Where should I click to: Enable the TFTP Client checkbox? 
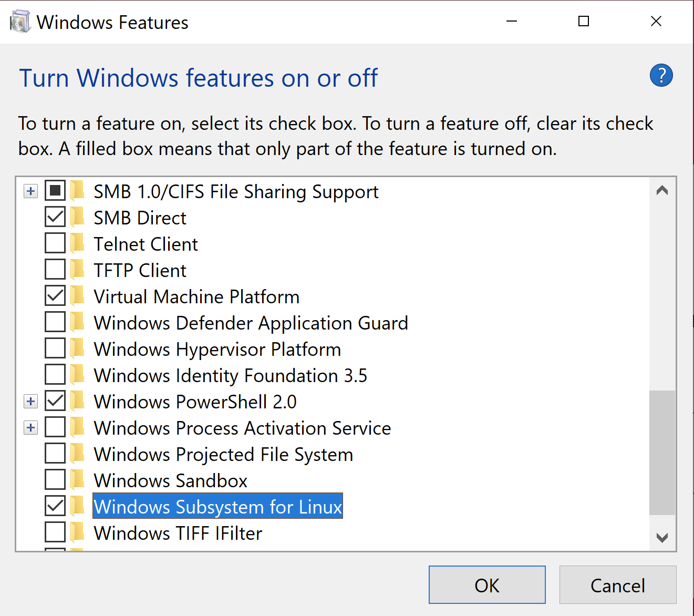(55, 270)
